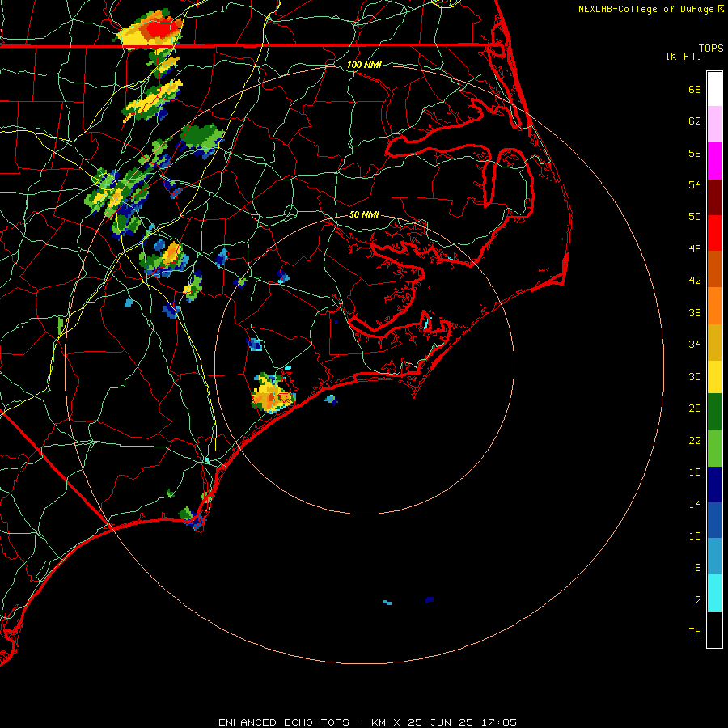Screen dimensions: 728x728
Task: Click the 10 scale value
Action: tap(695, 535)
